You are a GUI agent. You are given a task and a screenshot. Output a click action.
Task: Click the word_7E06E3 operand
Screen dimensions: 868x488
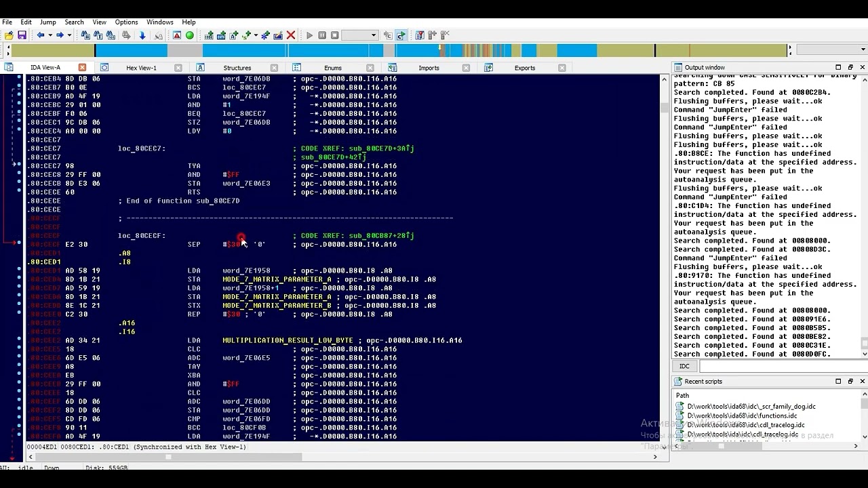tap(246, 184)
